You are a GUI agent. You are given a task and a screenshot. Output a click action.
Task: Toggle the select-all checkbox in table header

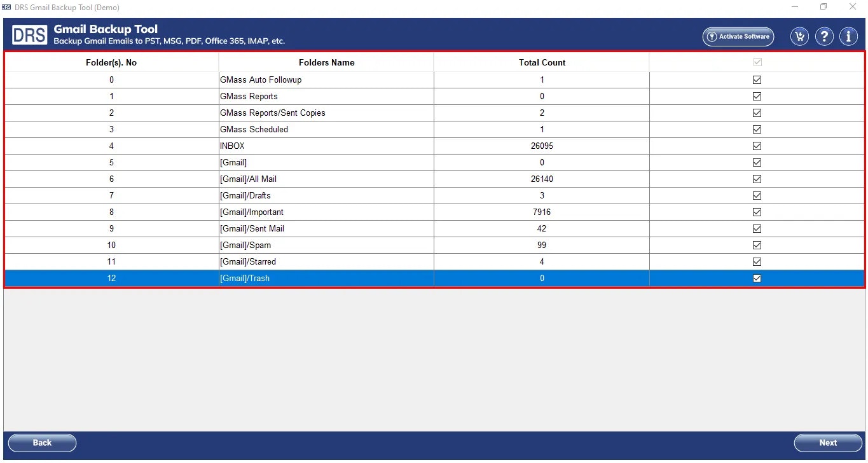tap(757, 62)
